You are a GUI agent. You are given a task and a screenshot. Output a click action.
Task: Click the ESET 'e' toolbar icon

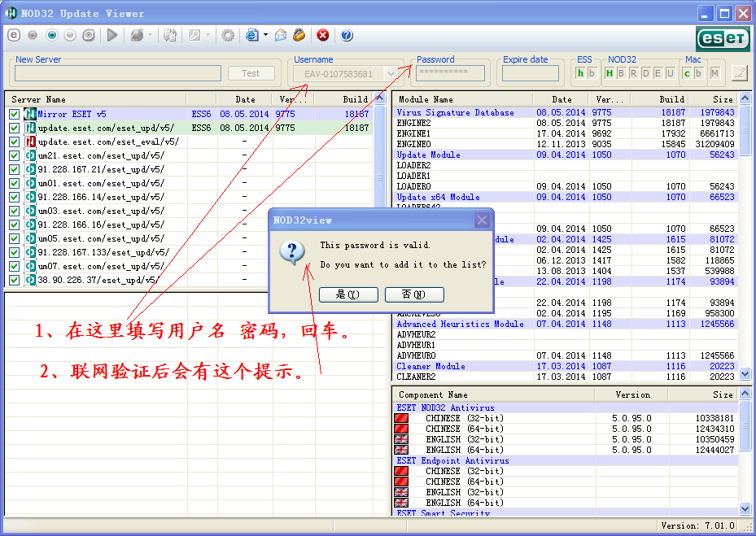[15, 35]
